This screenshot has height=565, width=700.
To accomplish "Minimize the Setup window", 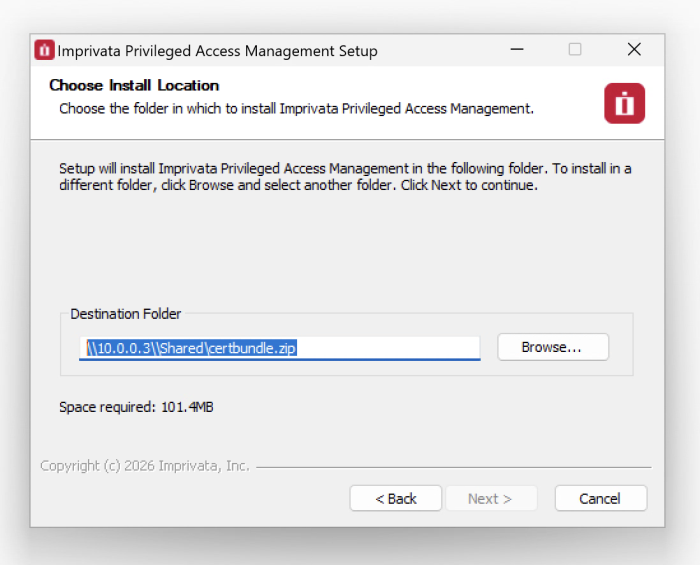I will point(516,50).
